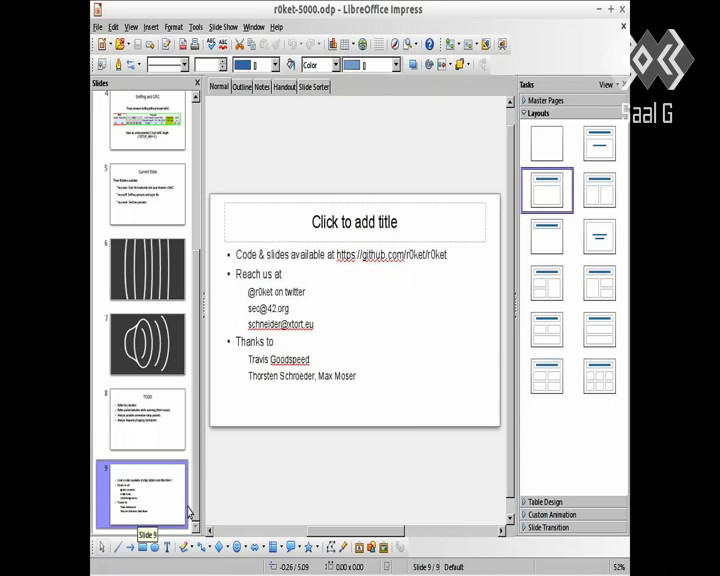The image size is (720, 576).
Task: Click the Edit File pencil icon
Action: (x=166, y=44)
